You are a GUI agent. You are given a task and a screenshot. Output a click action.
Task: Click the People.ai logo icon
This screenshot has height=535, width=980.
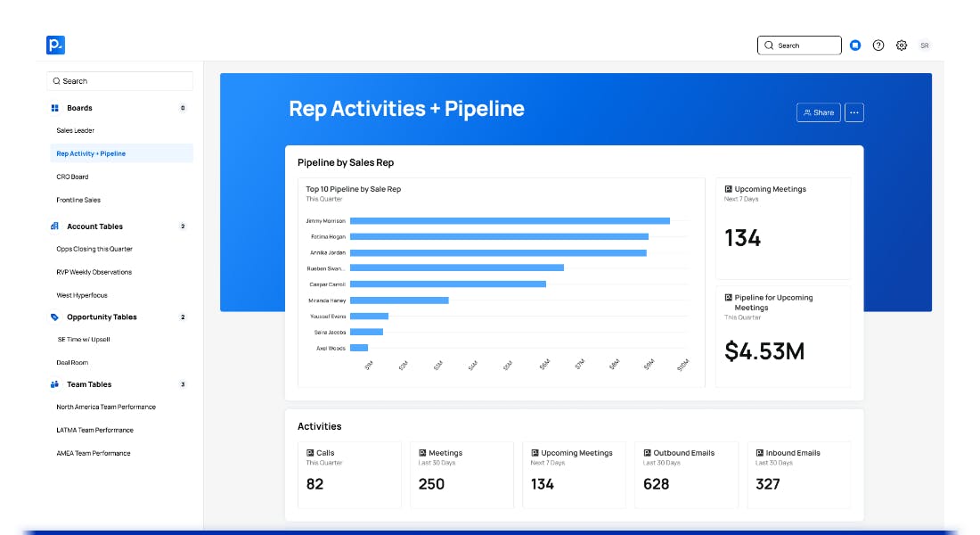click(55, 45)
